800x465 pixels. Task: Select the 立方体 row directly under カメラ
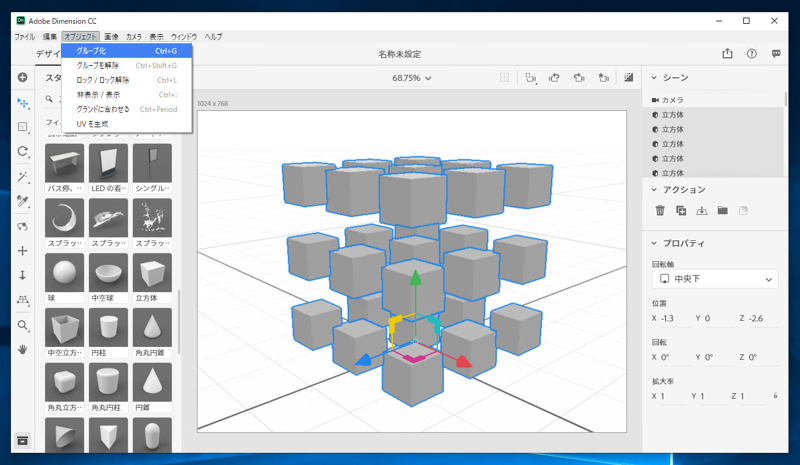click(x=713, y=115)
